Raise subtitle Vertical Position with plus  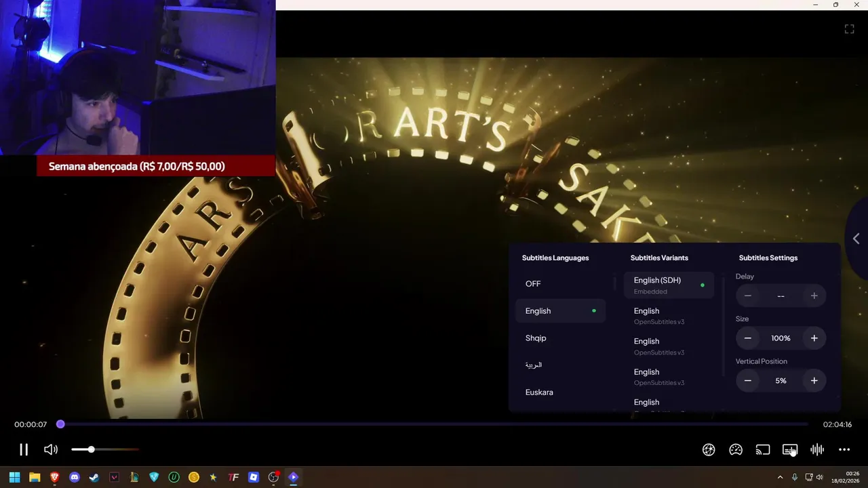coord(814,381)
